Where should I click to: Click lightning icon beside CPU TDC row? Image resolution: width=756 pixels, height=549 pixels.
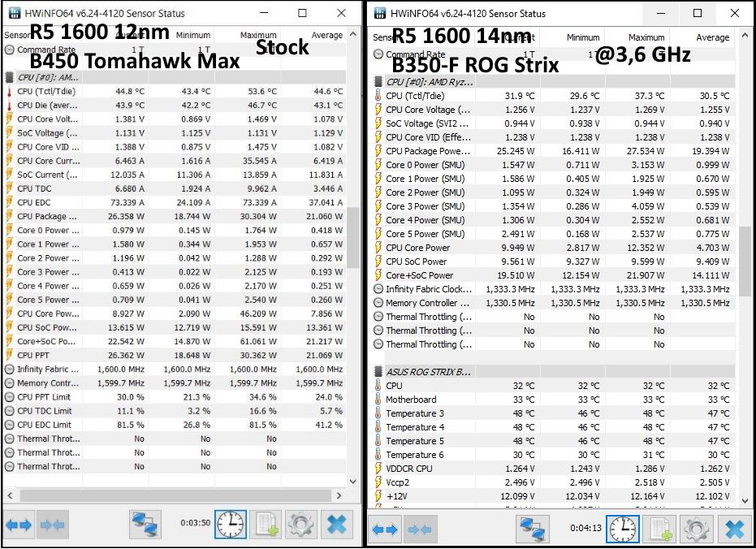pos(9,188)
